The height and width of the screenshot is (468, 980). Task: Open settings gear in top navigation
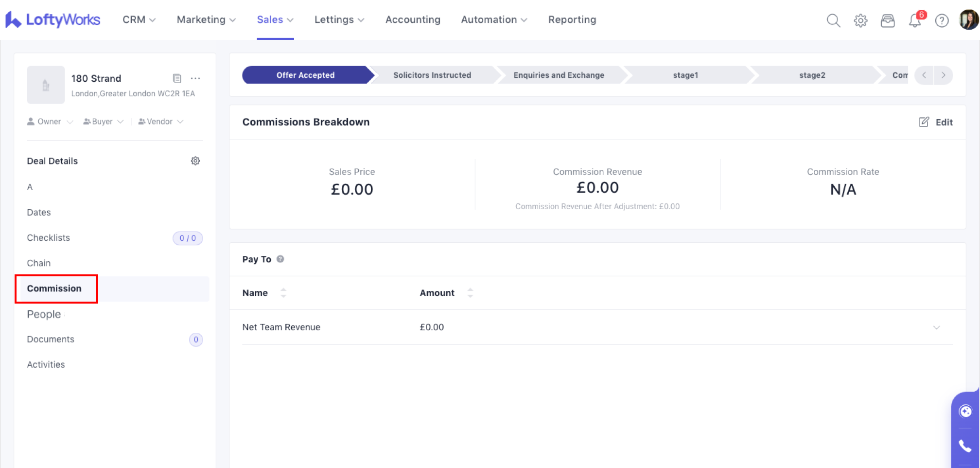pos(860,20)
